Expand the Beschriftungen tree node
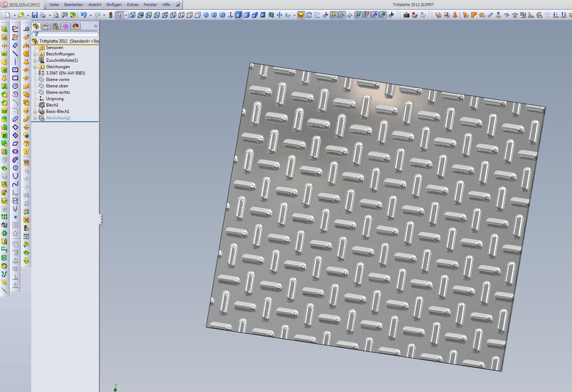The width and height of the screenshot is (572, 392). coord(35,54)
